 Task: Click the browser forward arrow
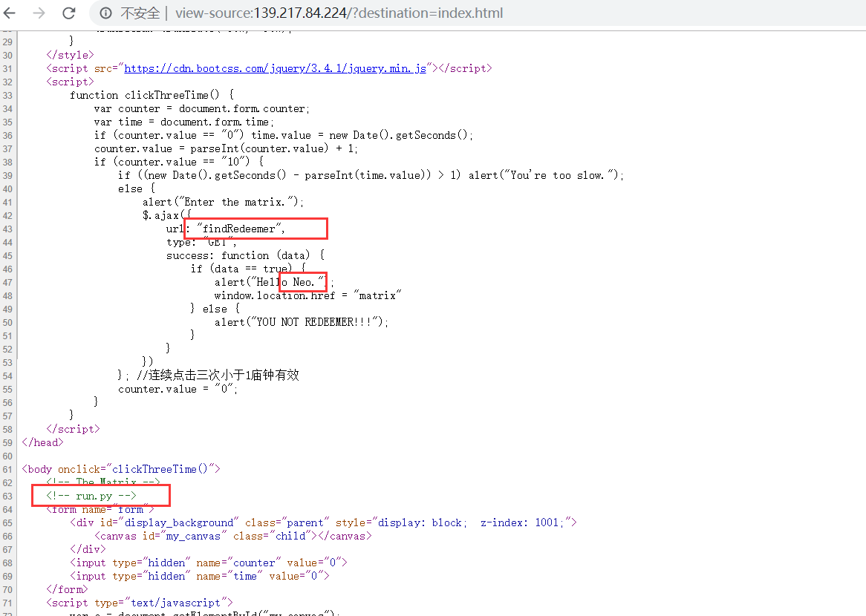(39, 13)
